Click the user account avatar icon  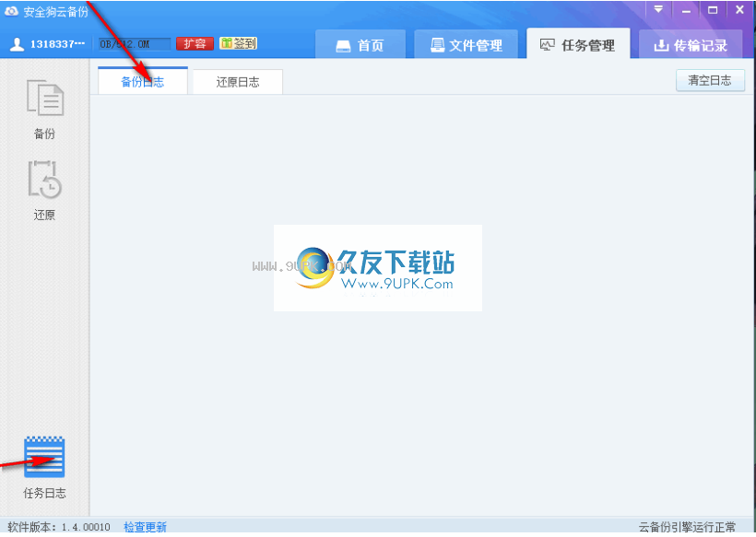click(17, 44)
